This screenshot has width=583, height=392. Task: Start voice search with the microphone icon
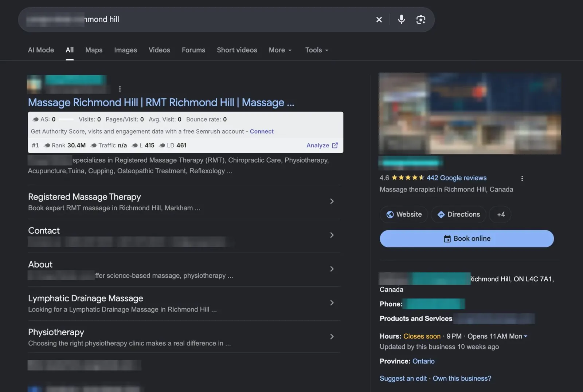coord(401,19)
